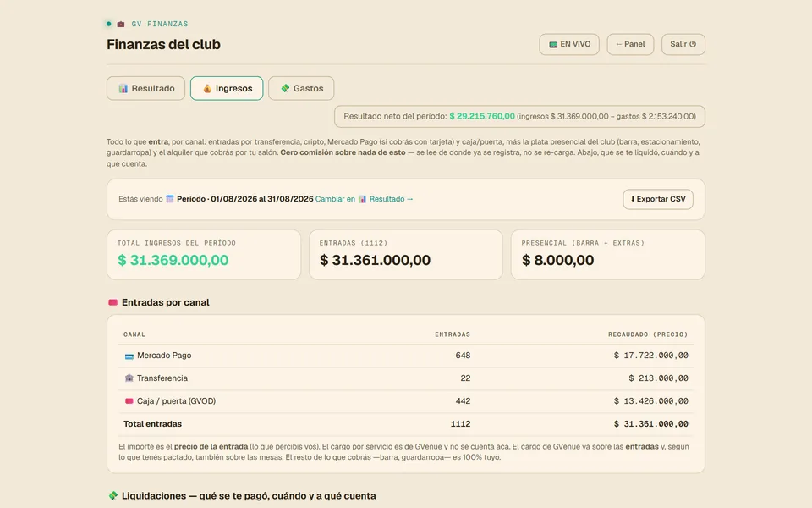Click total ingresos value $ 31.369.000,00

[173, 260]
